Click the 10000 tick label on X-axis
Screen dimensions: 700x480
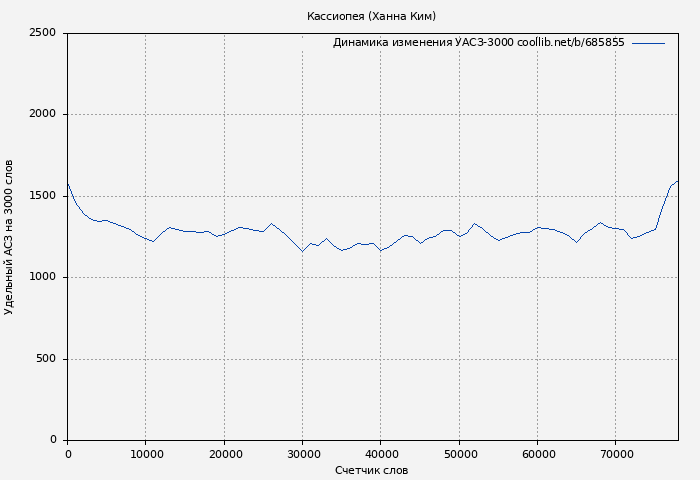point(146,455)
